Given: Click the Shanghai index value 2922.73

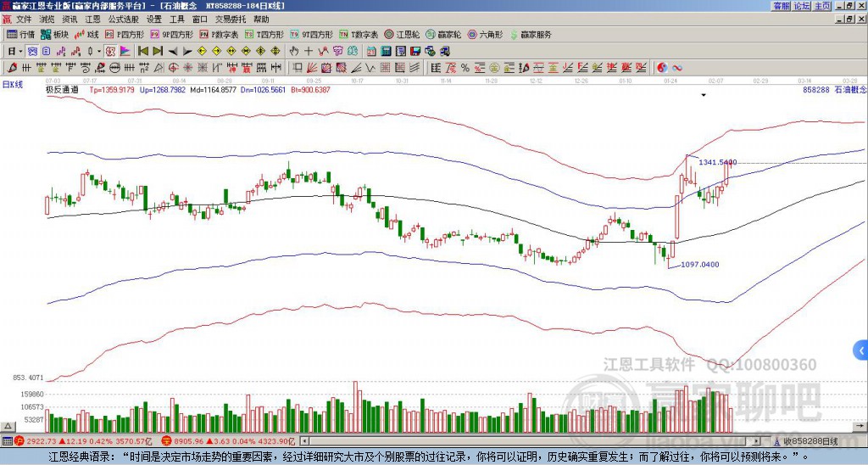Looking at the screenshot, I should point(42,441).
